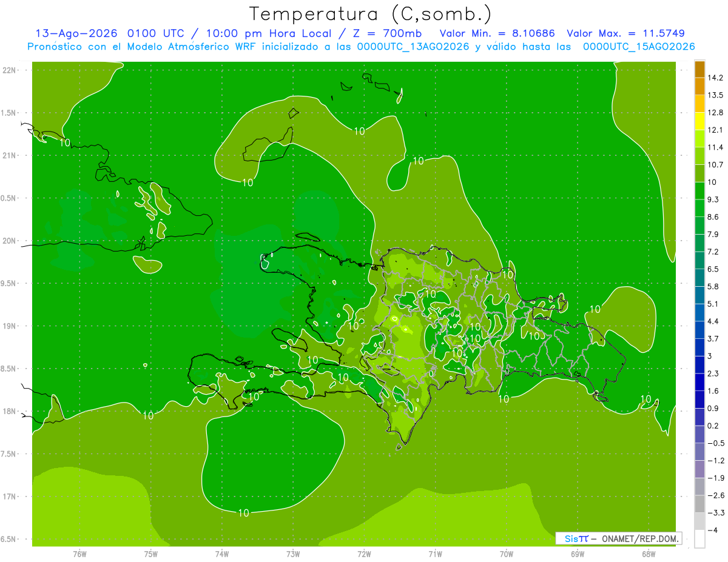728x562 pixels.
Task: Pick the white swatch below -4
Action: click(699, 539)
